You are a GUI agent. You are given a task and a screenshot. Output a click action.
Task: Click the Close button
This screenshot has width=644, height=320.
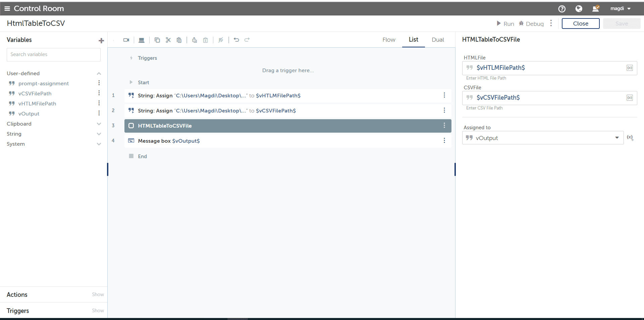tap(581, 24)
